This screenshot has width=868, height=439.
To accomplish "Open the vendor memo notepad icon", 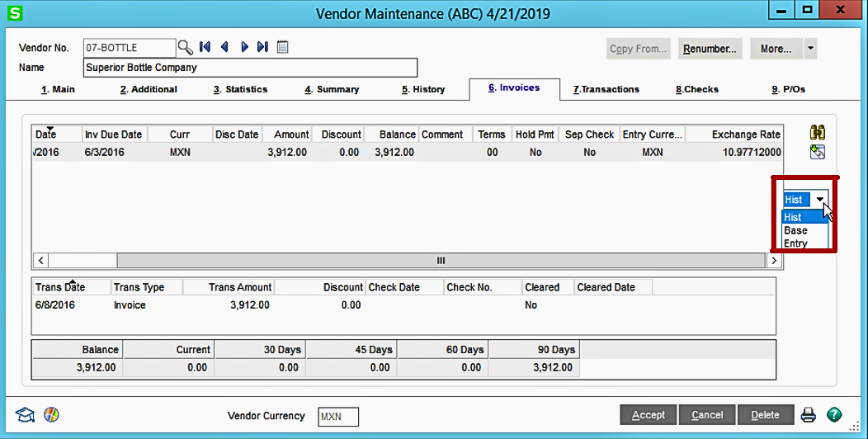I will [x=283, y=48].
